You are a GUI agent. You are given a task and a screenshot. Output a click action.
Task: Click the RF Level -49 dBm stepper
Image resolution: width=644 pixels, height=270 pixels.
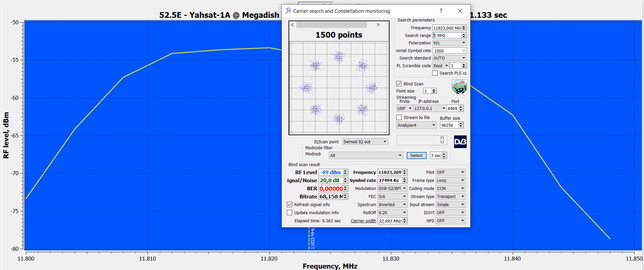tap(345, 172)
